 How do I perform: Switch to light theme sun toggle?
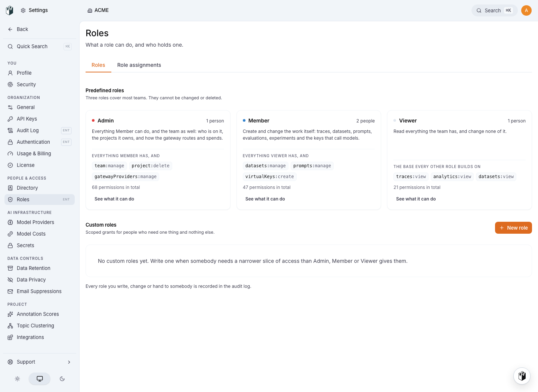point(17,379)
